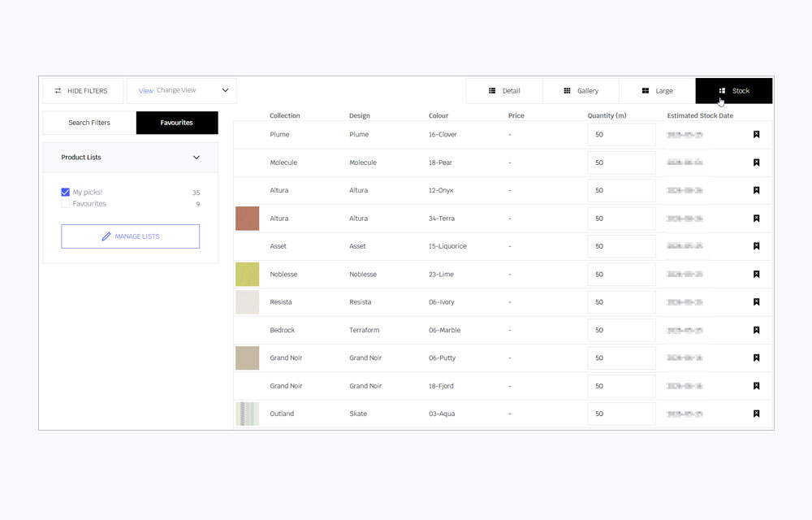Image resolution: width=812 pixels, height=520 pixels.
Task: Click quantity field for Outland 03-Aqua
Action: pos(621,414)
